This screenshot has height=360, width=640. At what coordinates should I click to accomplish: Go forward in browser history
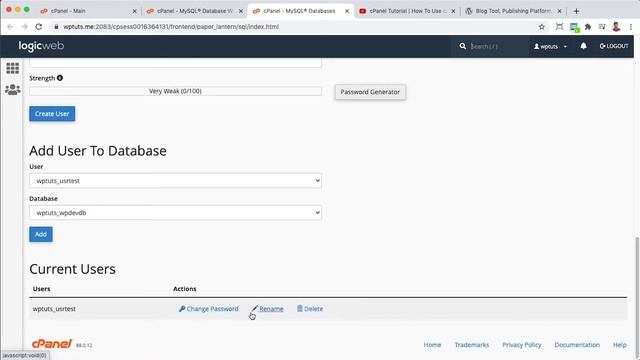[x=24, y=27]
